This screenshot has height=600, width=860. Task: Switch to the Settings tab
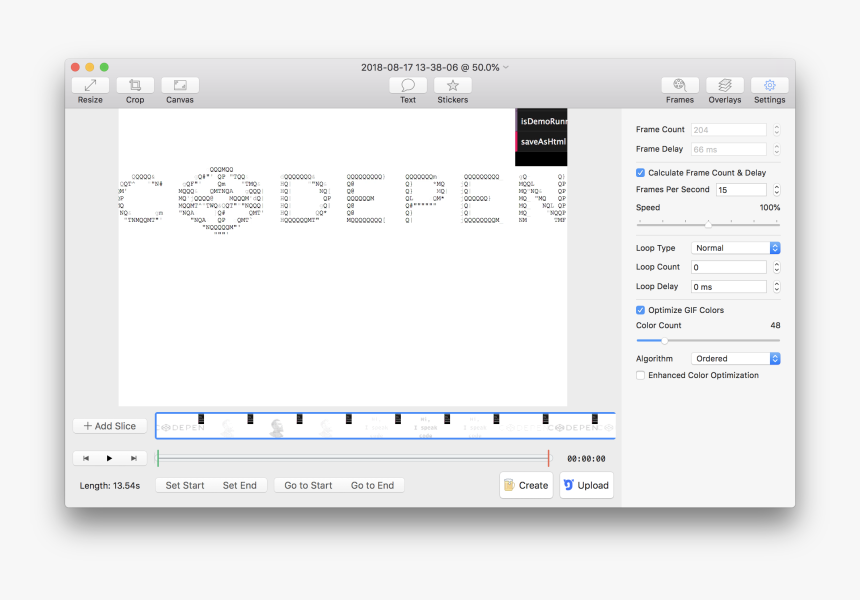[770, 86]
